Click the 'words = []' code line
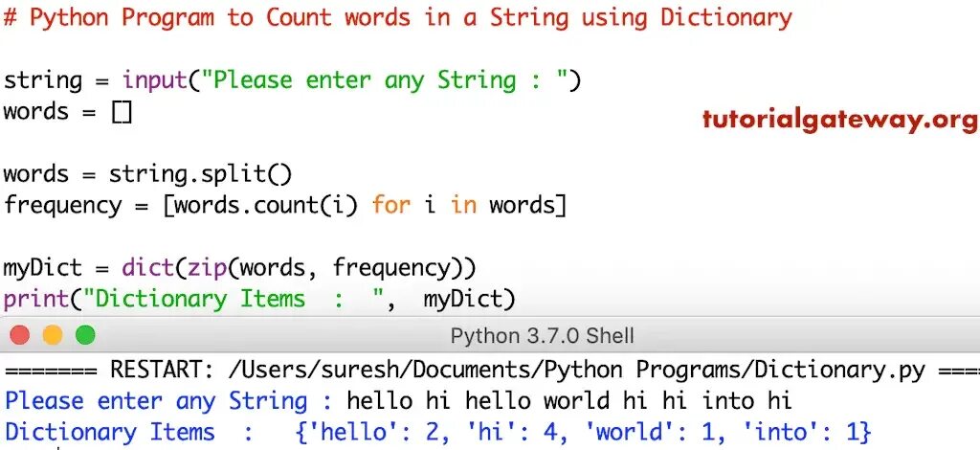Screen dimensions: 980x450 click(68, 112)
